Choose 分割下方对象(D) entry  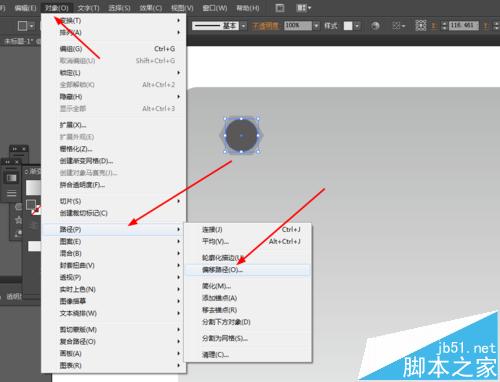[x=248, y=322]
